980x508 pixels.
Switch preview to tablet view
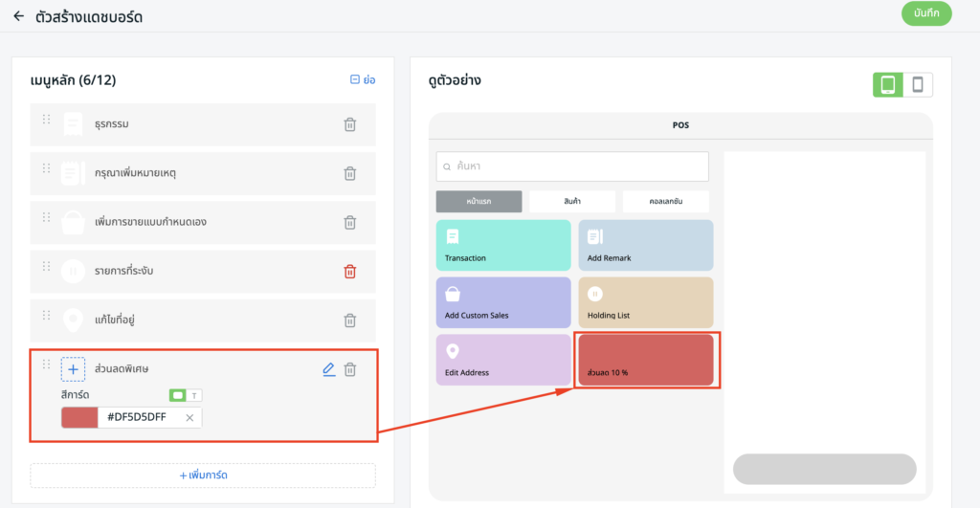(887, 85)
